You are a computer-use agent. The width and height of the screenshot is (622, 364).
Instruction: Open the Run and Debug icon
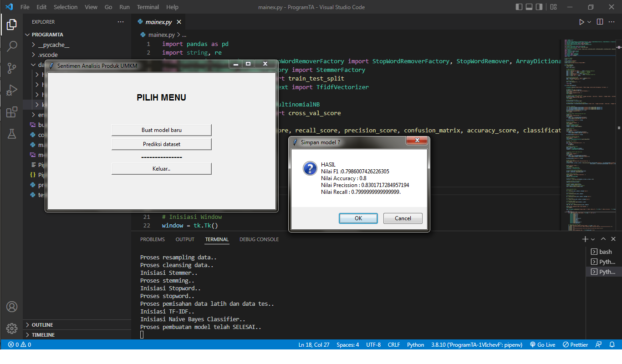click(x=12, y=90)
